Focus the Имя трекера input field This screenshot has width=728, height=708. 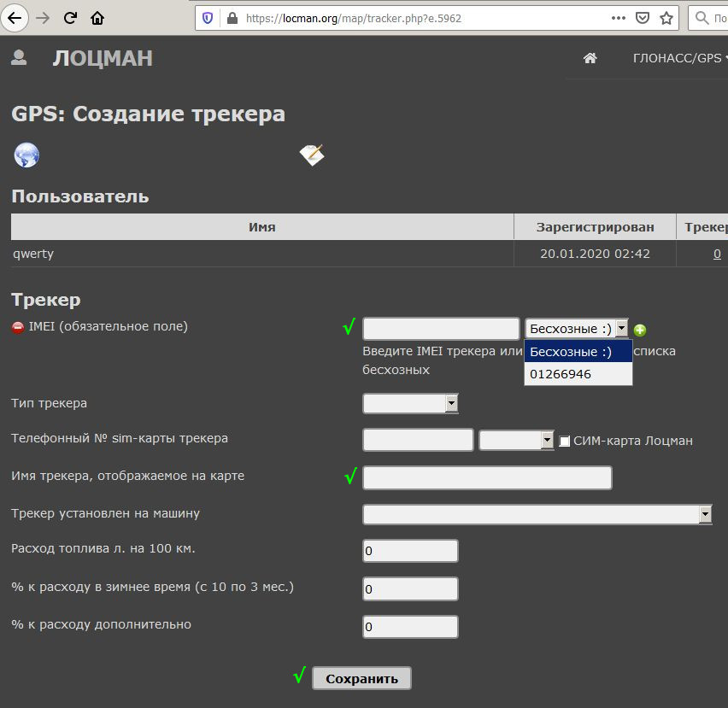coord(487,478)
